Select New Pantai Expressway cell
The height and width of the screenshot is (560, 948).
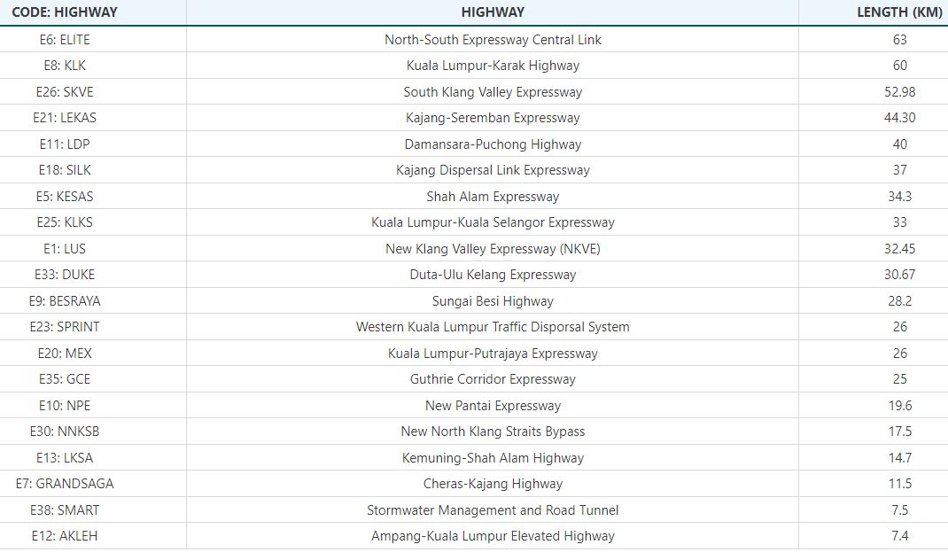493,406
